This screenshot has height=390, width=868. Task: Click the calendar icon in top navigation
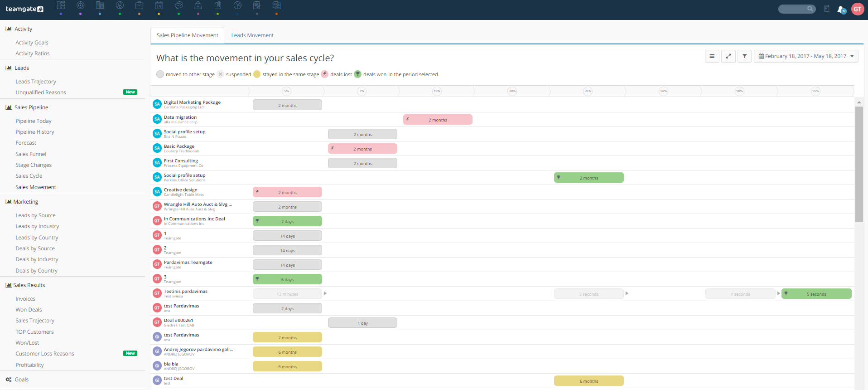coord(159,5)
